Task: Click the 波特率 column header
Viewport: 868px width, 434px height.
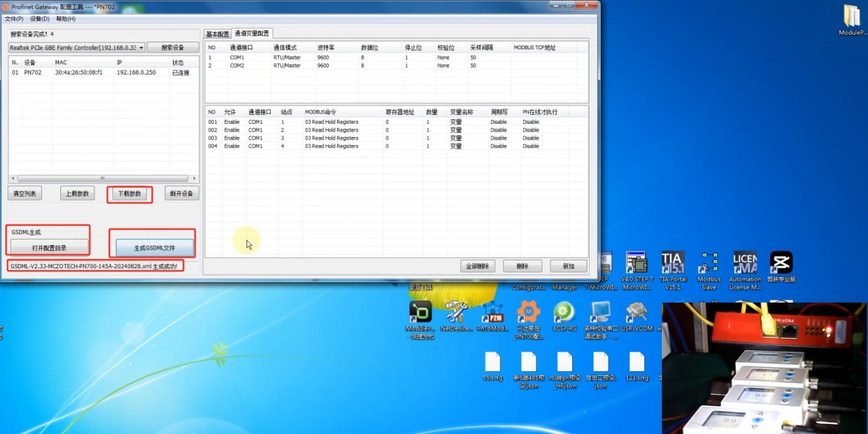Action: click(x=337, y=48)
